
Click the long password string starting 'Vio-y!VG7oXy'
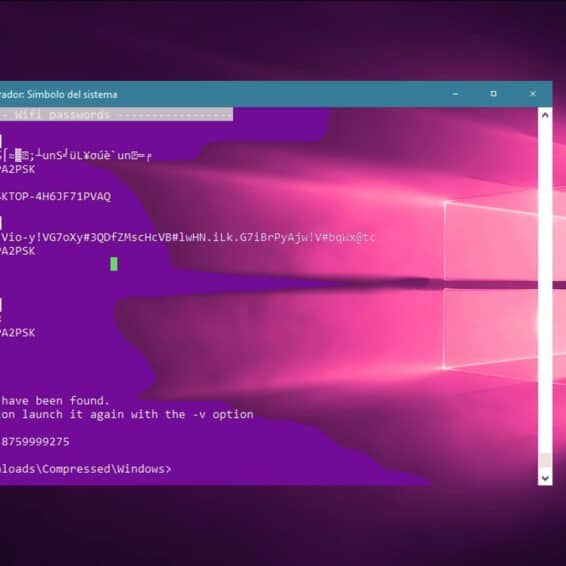click(x=188, y=237)
